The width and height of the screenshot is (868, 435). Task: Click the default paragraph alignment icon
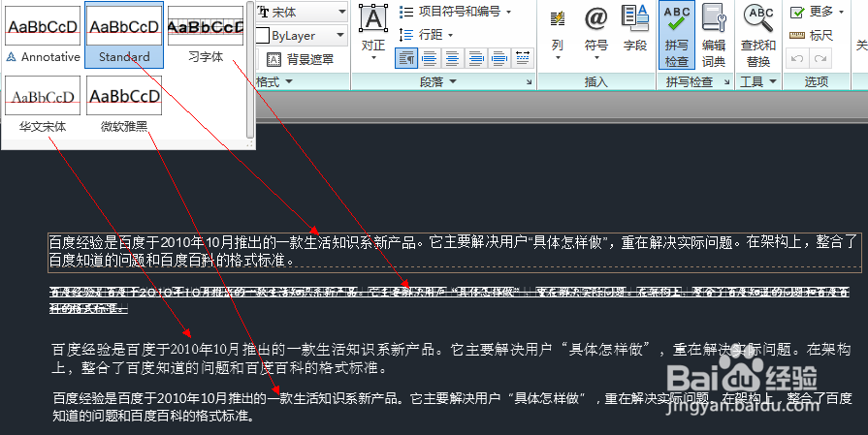(406, 58)
